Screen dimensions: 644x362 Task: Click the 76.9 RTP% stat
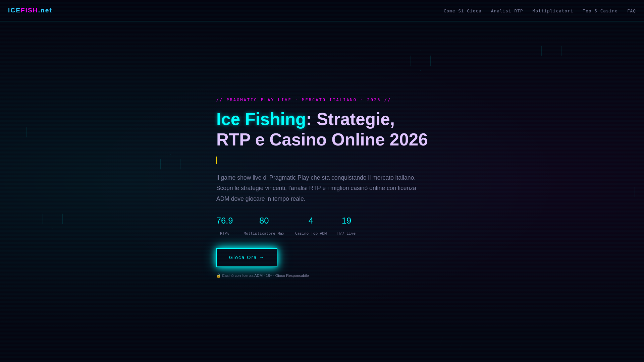[224, 226]
